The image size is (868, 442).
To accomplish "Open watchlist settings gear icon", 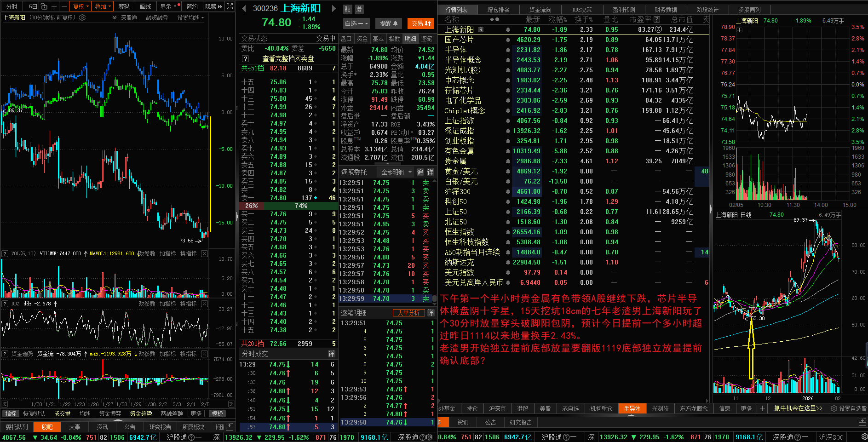I will coord(834,408).
